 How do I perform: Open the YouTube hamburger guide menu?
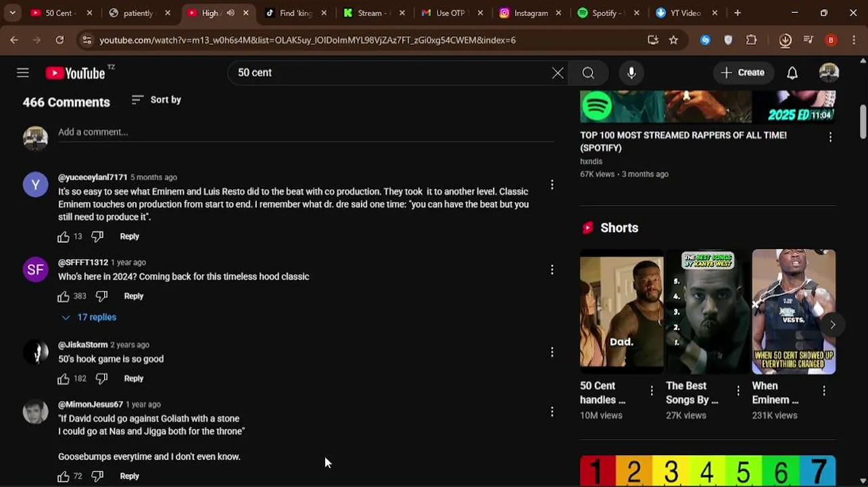pos(23,73)
